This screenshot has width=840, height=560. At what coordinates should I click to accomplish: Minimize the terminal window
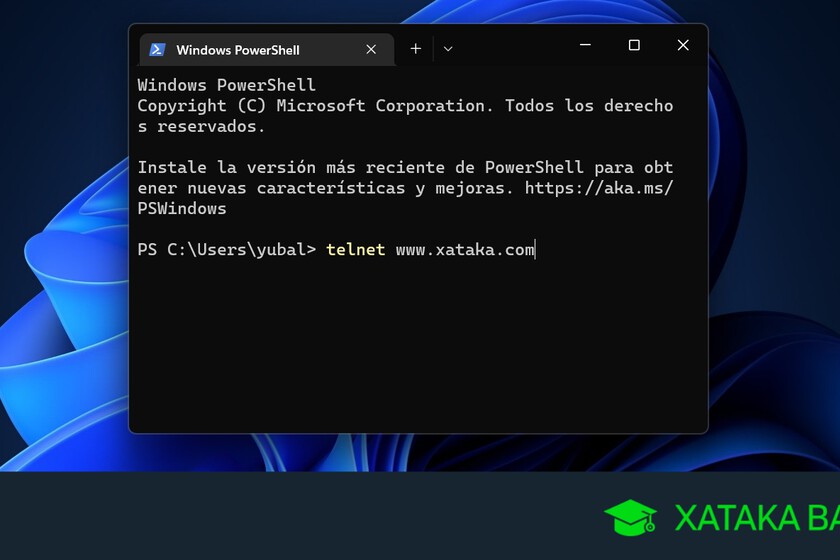[x=586, y=45]
